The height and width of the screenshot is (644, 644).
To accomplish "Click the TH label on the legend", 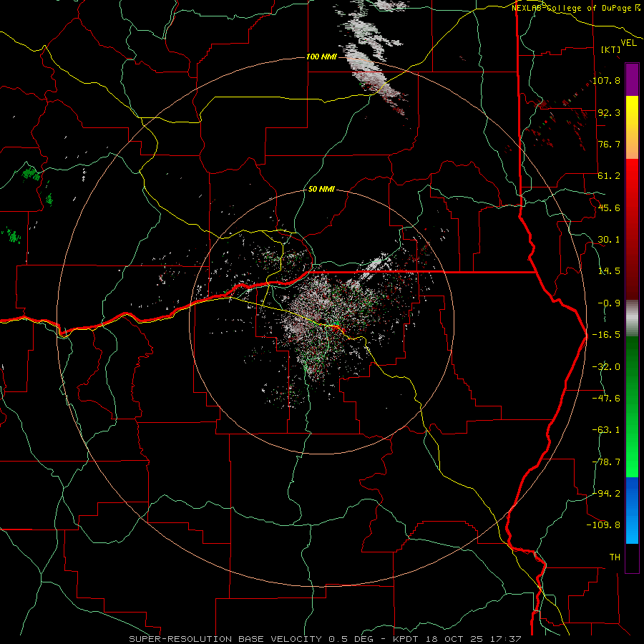I will tap(615, 557).
